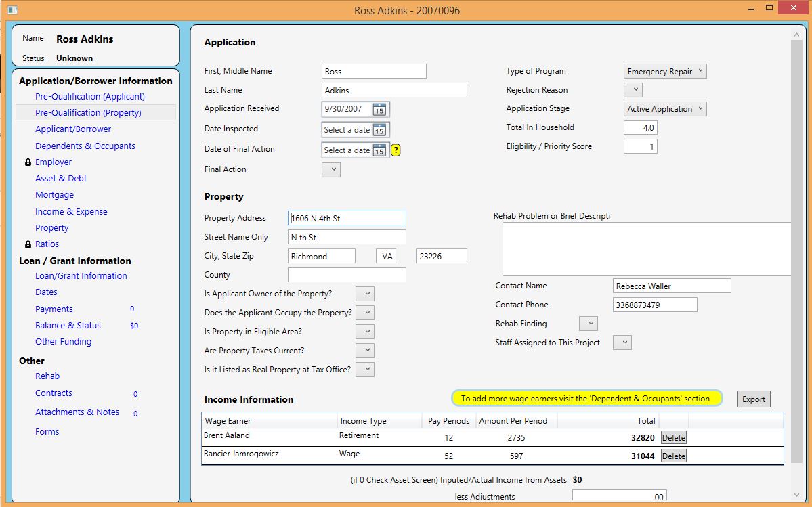Go to Loan/Grant Information page
The width and height of the screenshot is (812, 507).
(x=81, y=276)
